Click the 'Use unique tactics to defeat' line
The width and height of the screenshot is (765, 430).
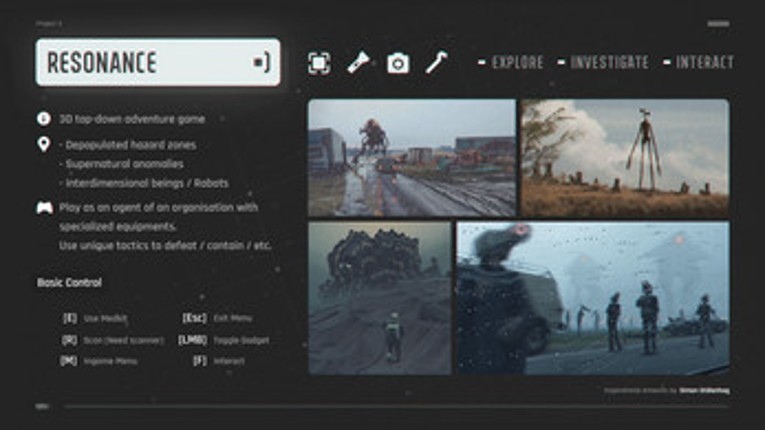tap(165, 246)
